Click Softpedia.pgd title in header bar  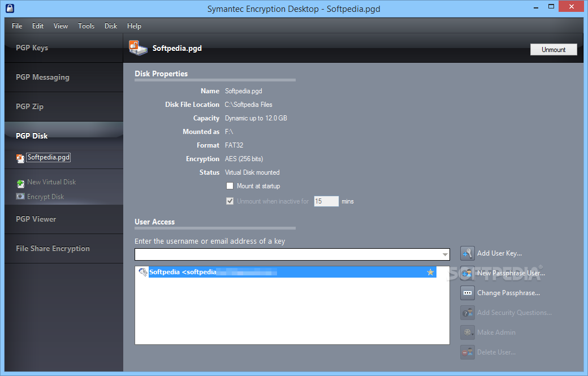(x=177, y=49)
